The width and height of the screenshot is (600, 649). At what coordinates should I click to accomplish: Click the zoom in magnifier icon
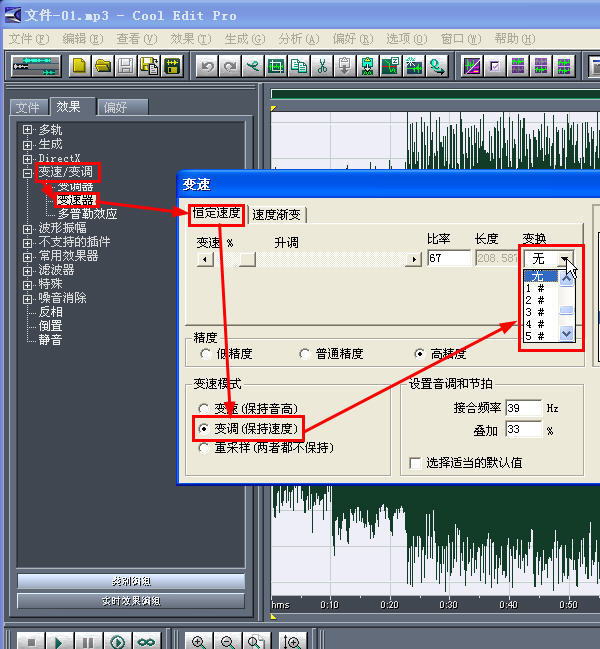pos(199,642)
